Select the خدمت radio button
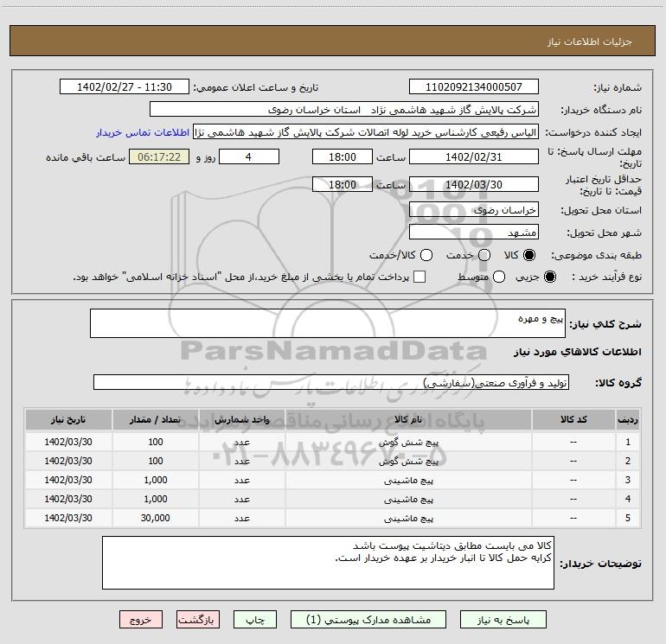 tap(484, 255)
